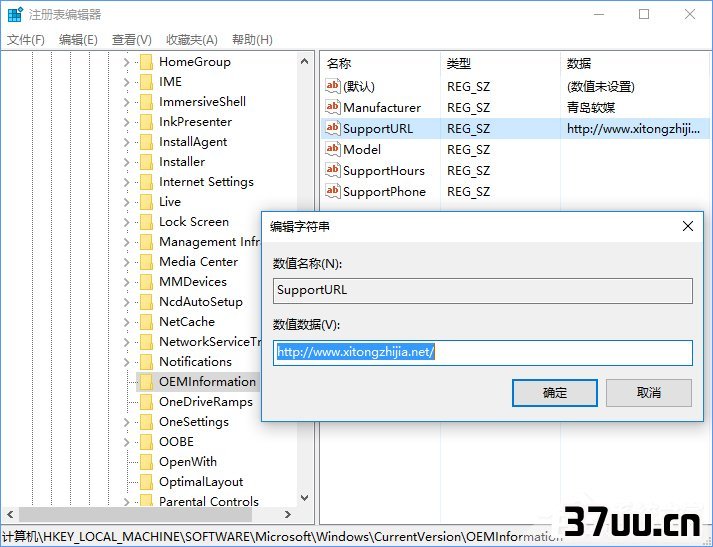The width and height of the screenshot is (713, 547).
Task: Click the ImmersiveShell folder icon
Action: [146, 102]
